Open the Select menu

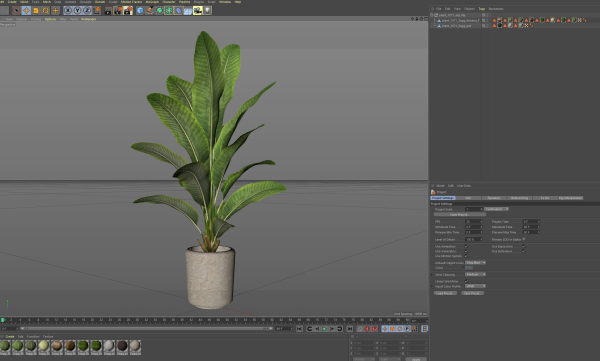coord(24,2)
